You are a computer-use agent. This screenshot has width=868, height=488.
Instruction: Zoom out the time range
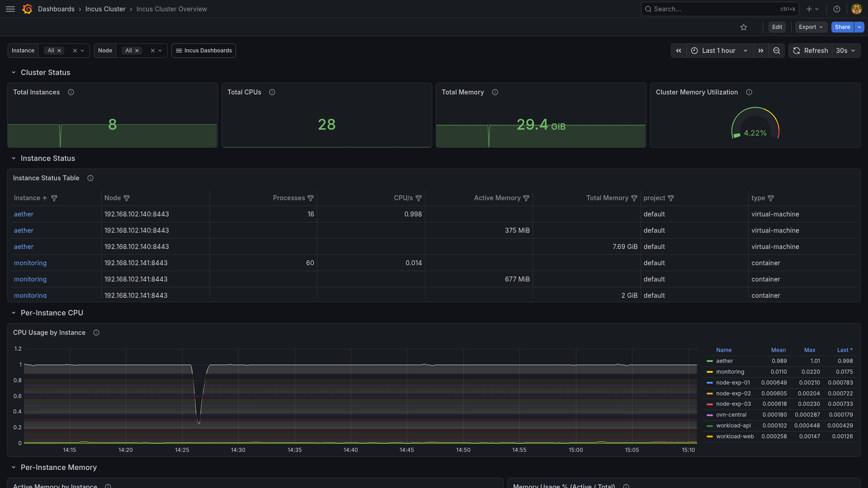777,51
